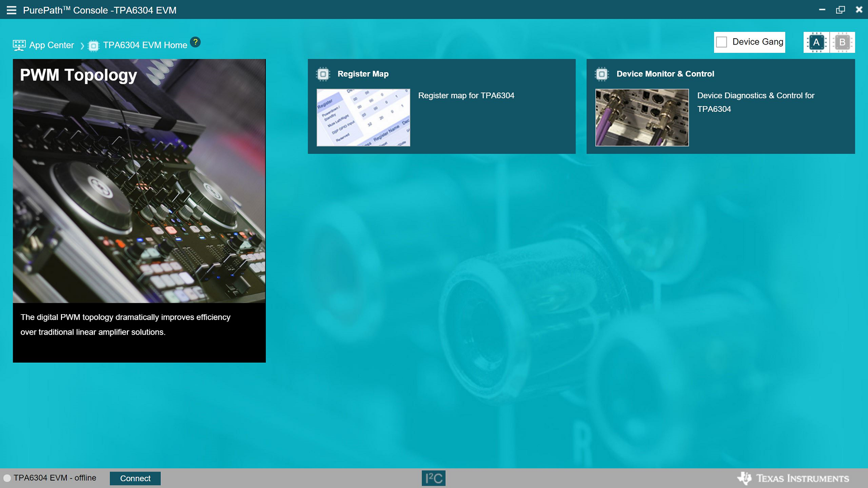Open the Register Map thumbnail
This screenshot has width=868, height=488.
point(363,118)
